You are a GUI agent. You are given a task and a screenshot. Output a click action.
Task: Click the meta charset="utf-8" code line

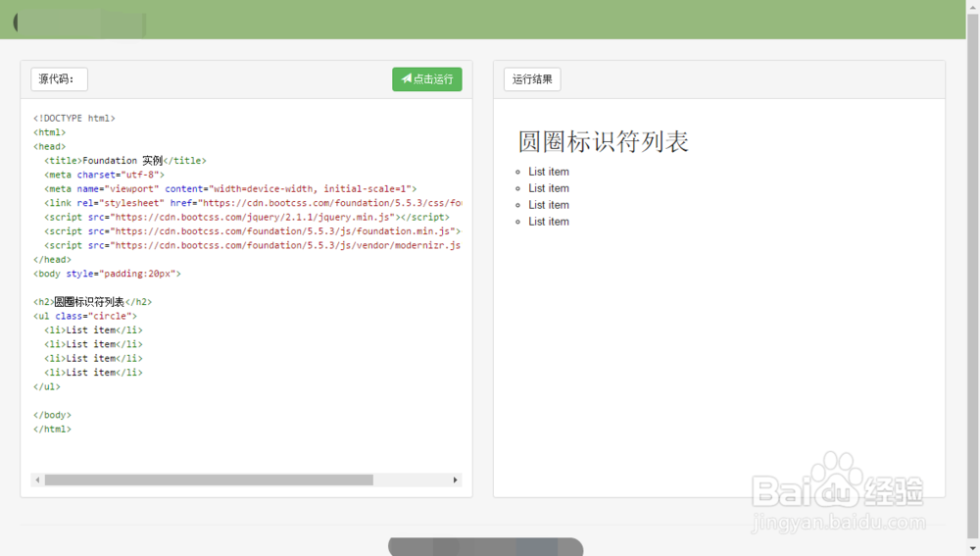point(105,176)
